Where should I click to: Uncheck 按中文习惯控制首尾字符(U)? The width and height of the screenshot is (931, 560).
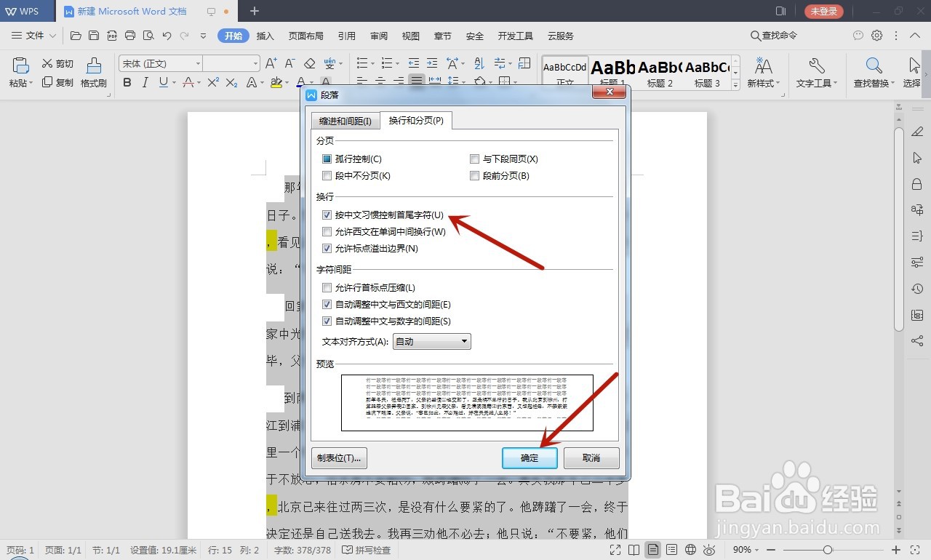coord(327,215)
